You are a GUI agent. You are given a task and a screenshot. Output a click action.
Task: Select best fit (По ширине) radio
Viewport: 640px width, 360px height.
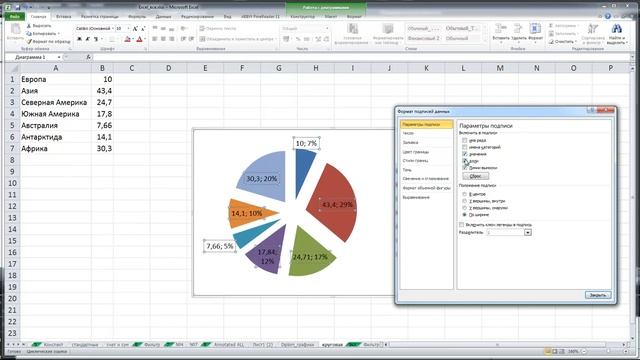point(464,214)
